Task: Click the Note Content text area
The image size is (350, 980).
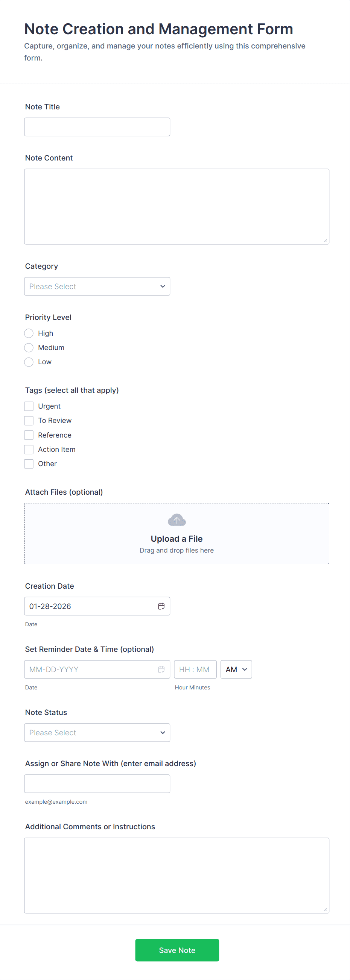Action: point(177,205)
